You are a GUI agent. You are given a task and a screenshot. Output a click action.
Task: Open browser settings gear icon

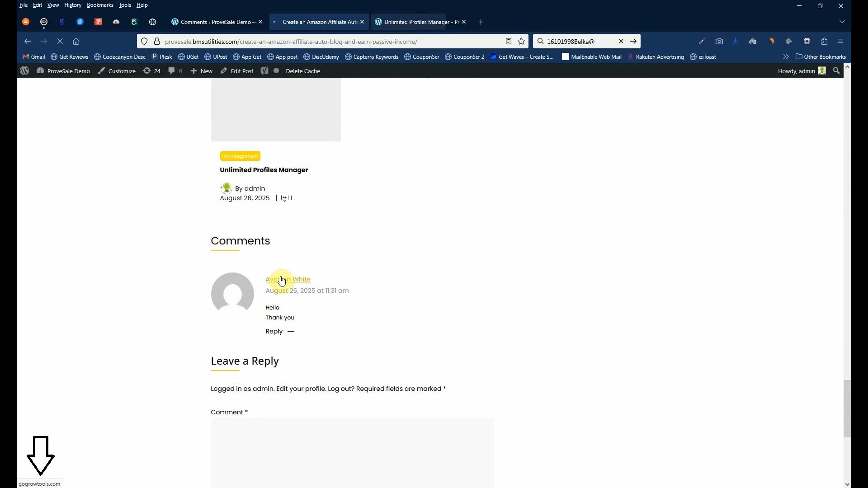[x=807, y=41]
